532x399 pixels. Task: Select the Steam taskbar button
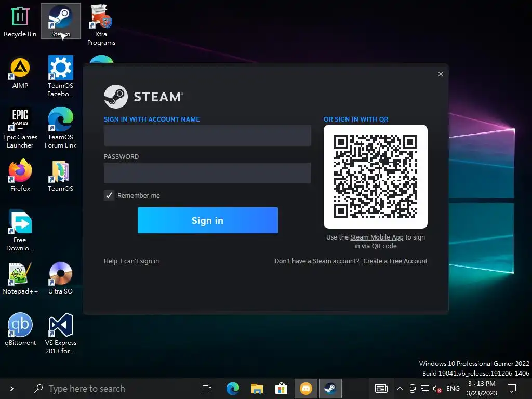point(330,389)
